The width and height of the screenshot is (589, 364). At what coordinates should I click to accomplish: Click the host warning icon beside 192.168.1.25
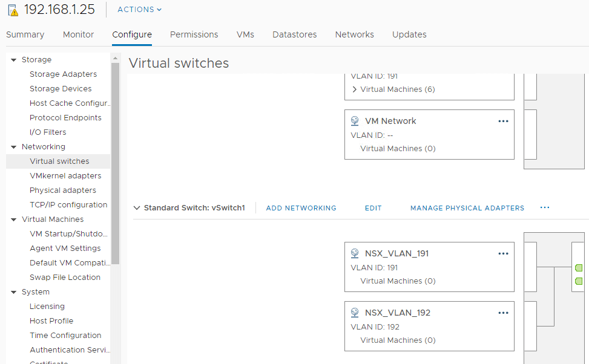click(13, 10)
